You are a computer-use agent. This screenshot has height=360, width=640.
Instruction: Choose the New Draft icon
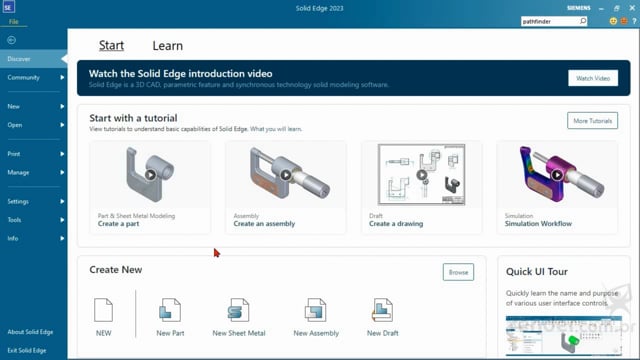[382, 310]
